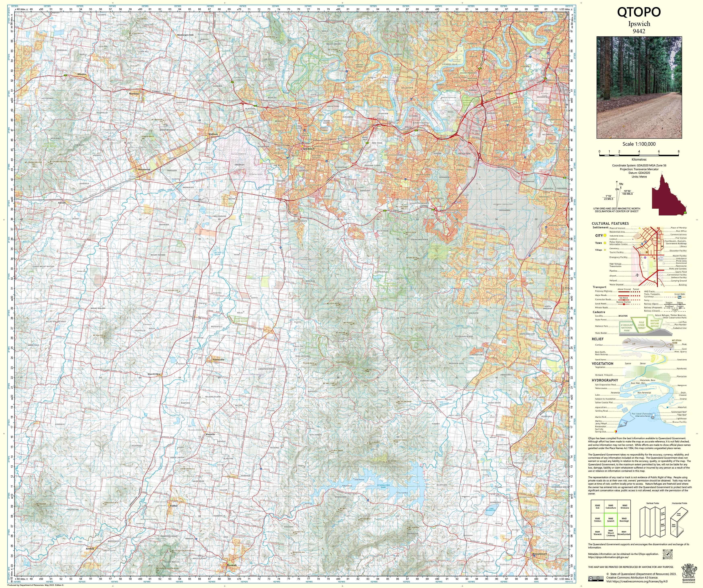This screenshot has width=703, height=588.
Task: Click the yellow CITY circle symbol
Action: click(x=605, y=236)
